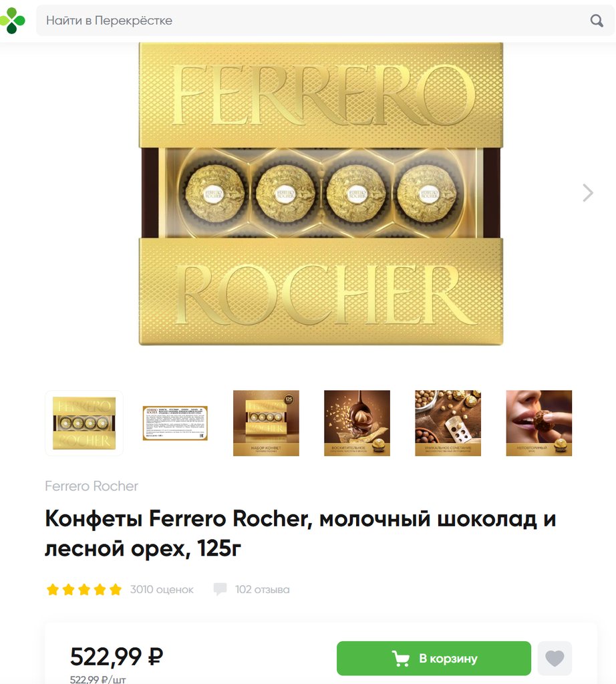Show next product image with right chevron
The image size is (616, 684).
pos(588,193)
